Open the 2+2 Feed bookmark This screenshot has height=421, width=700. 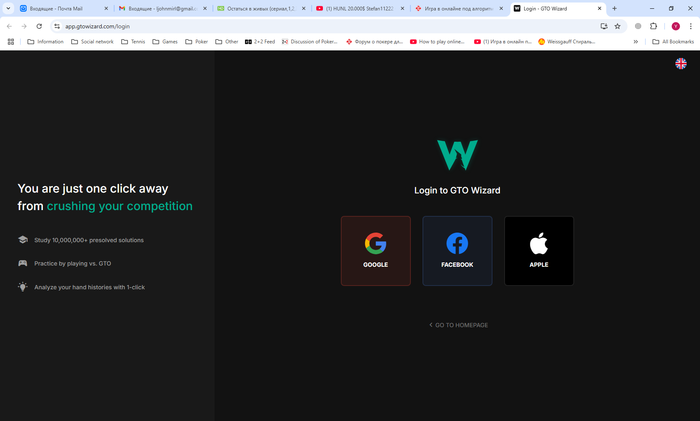[260, 42]
